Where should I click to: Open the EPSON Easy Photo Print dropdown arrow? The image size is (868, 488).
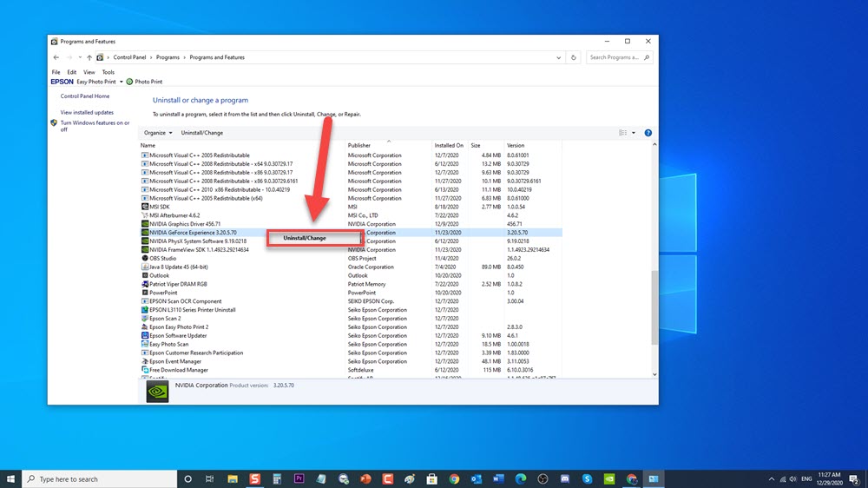122,82
